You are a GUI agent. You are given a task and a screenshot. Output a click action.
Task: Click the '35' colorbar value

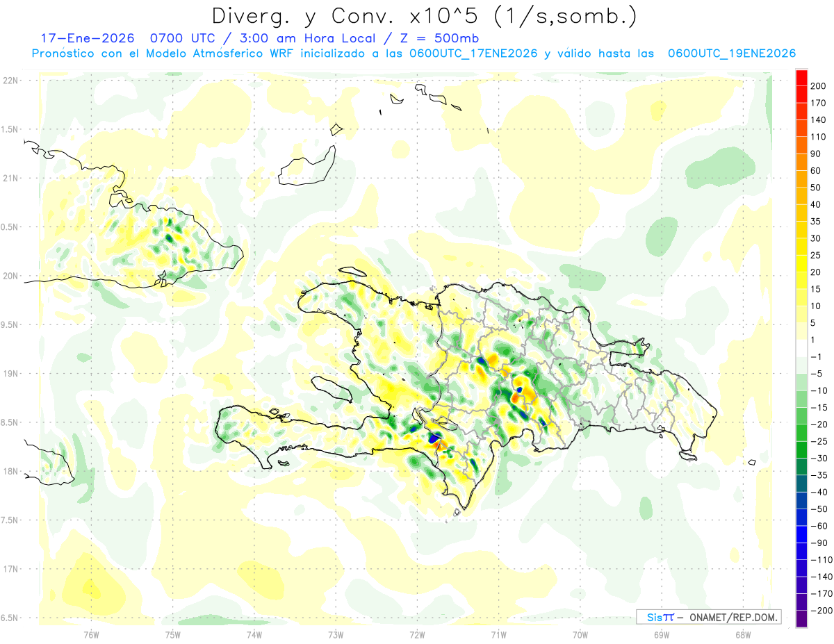pyautogui.click(x=817, y=222)
